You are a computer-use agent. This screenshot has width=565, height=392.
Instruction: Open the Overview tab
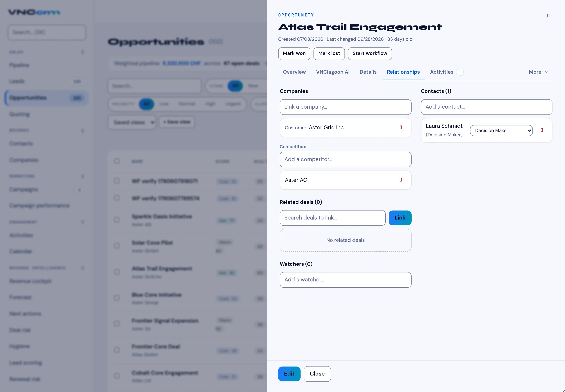point(294,72)
